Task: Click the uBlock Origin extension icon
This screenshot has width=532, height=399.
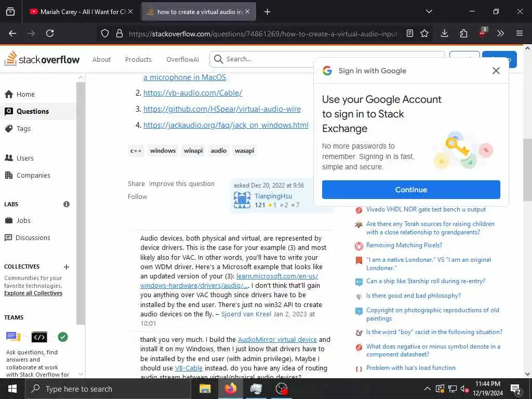Action: pos(483,33)
